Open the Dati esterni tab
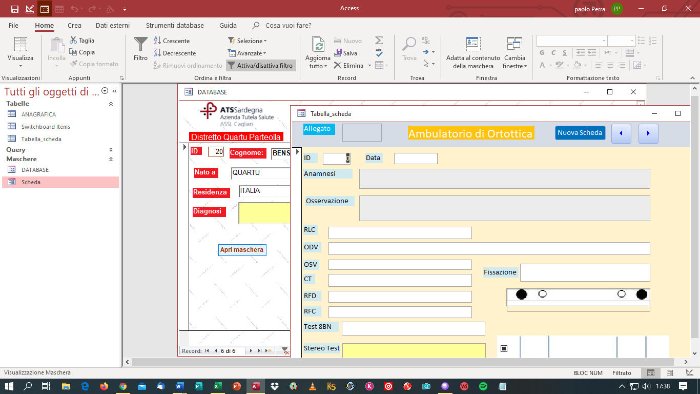 (112, 25)
